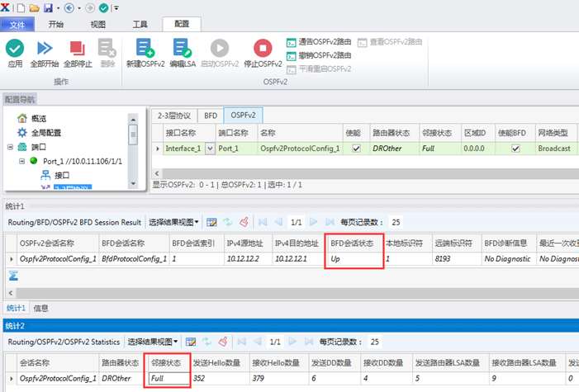Click the refresh icon in 统计1 toolbar
Screen dimensions: 579x392
(228, 222)
